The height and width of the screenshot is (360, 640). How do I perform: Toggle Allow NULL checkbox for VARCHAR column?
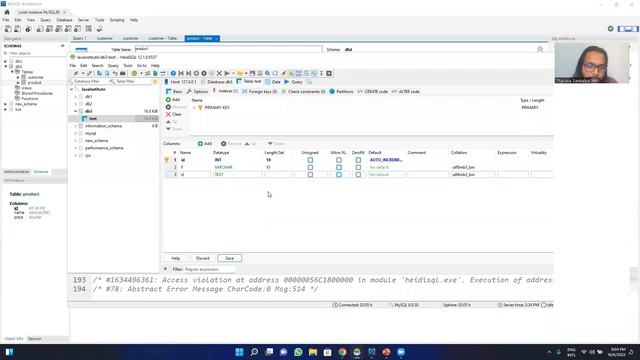(339, 167)
